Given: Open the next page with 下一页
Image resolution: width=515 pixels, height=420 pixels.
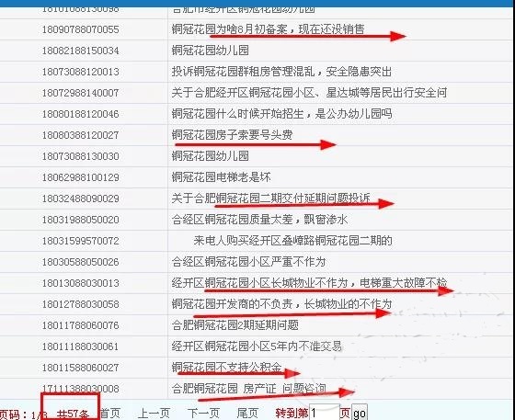Looking at the screenshot, I should (x=203, y=414).
